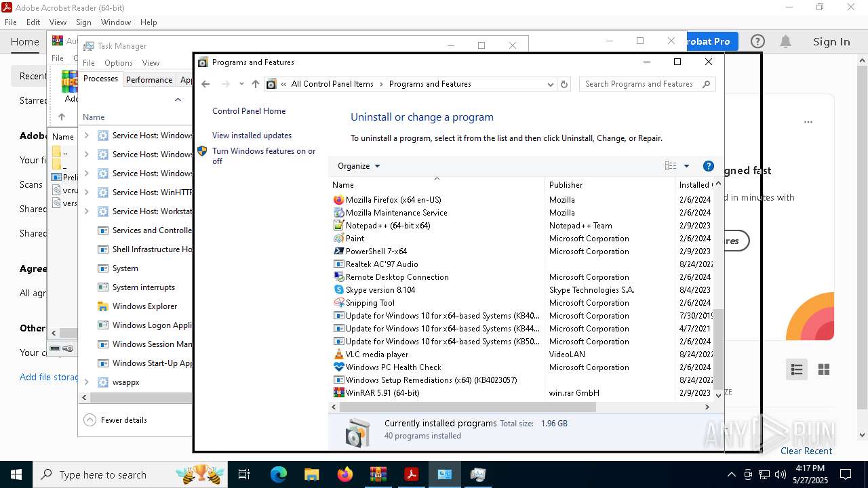Expand wsappx process in Task Manager
868x488 pixels.
(86, 382)
